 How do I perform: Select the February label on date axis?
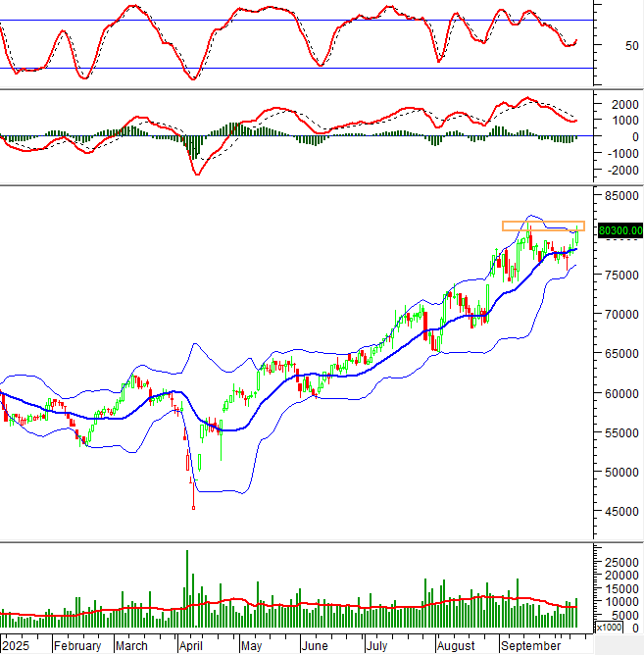point(77,646)
